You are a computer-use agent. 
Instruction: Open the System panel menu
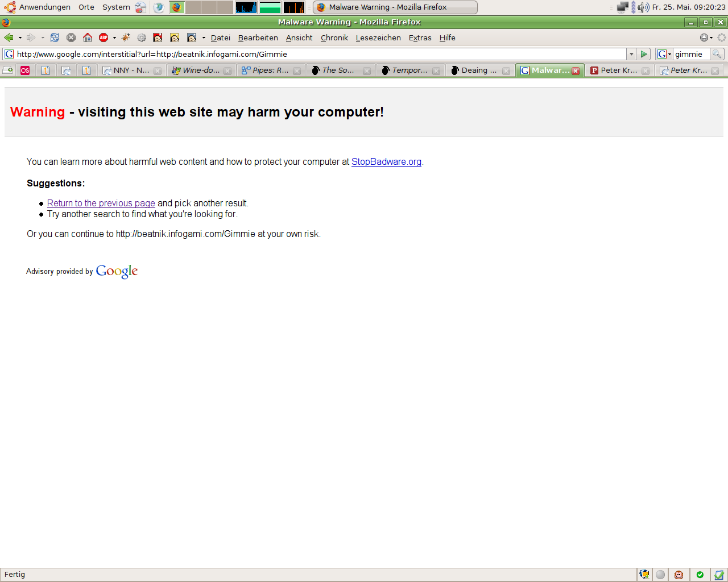(x=116, y=7)
